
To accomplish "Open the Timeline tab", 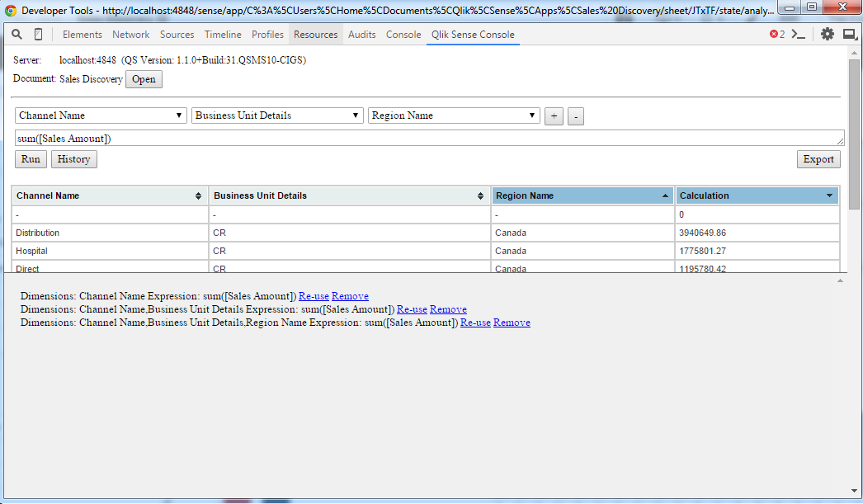I will coord(223,34).
